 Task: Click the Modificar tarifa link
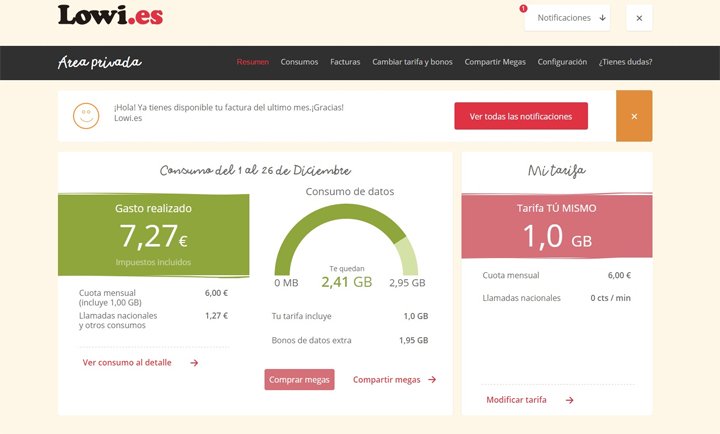pos(516,400)
